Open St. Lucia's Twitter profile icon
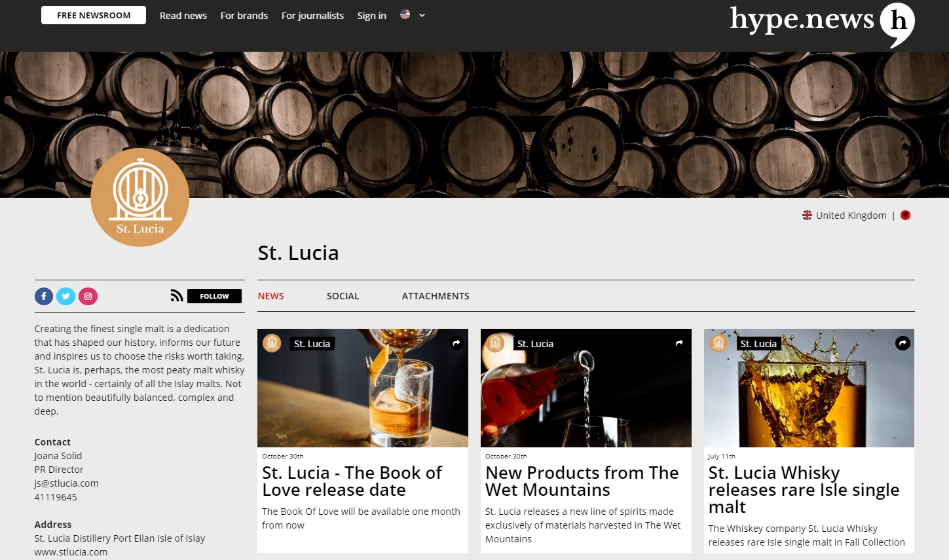949x560 pixels. [65, 296]
